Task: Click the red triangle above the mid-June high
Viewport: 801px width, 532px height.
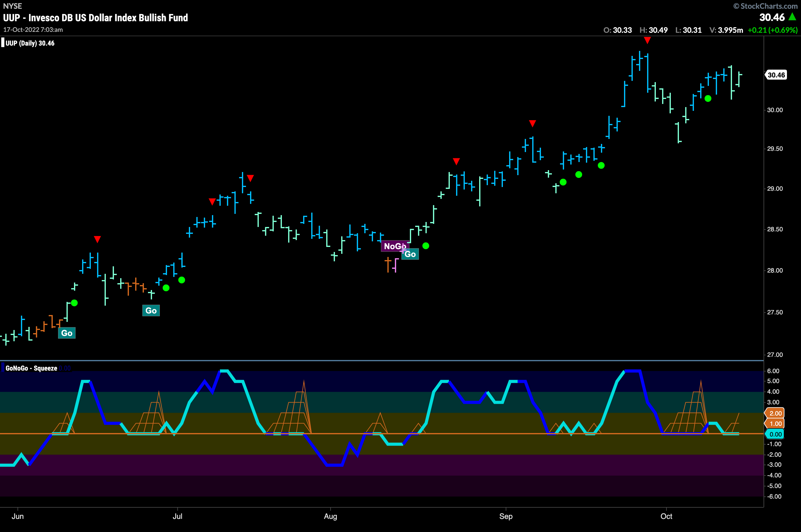Action: (x=97, y=239)
